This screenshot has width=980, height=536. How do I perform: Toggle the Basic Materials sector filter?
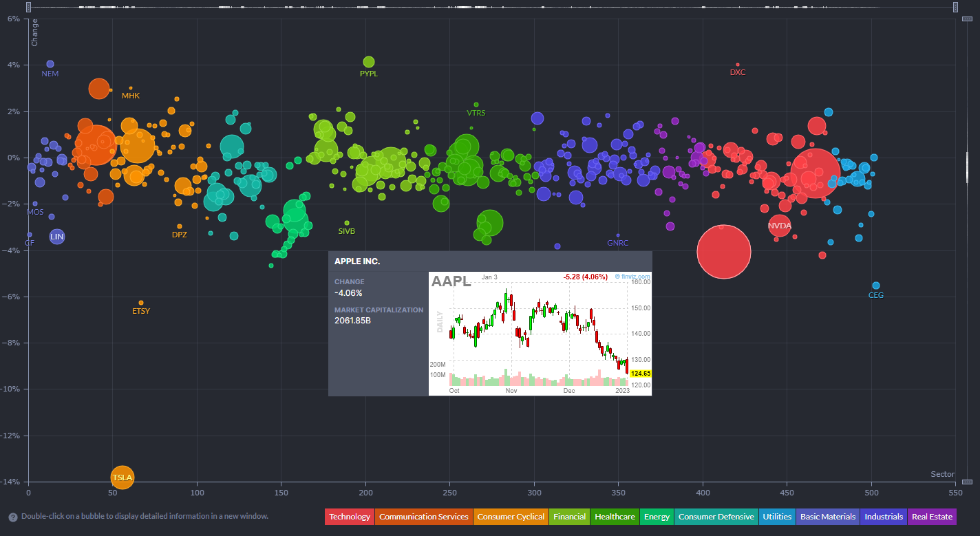[x=828, y=517]
